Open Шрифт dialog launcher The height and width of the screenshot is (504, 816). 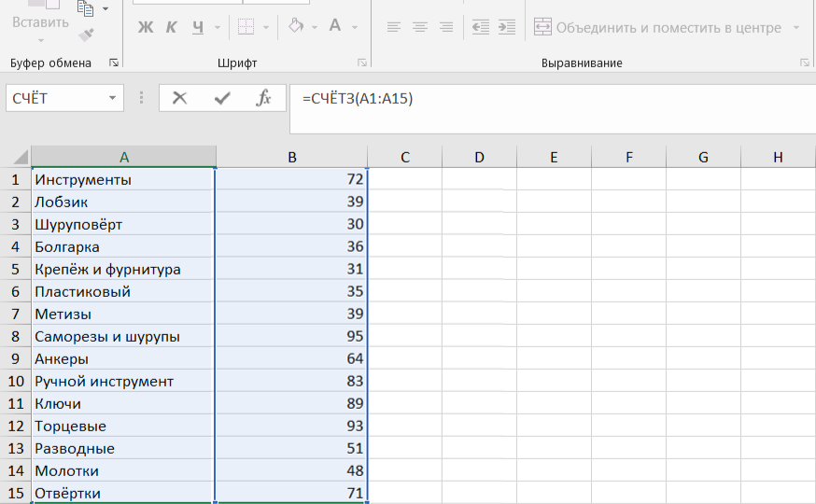pyautogui.click(x=362, y=63)
